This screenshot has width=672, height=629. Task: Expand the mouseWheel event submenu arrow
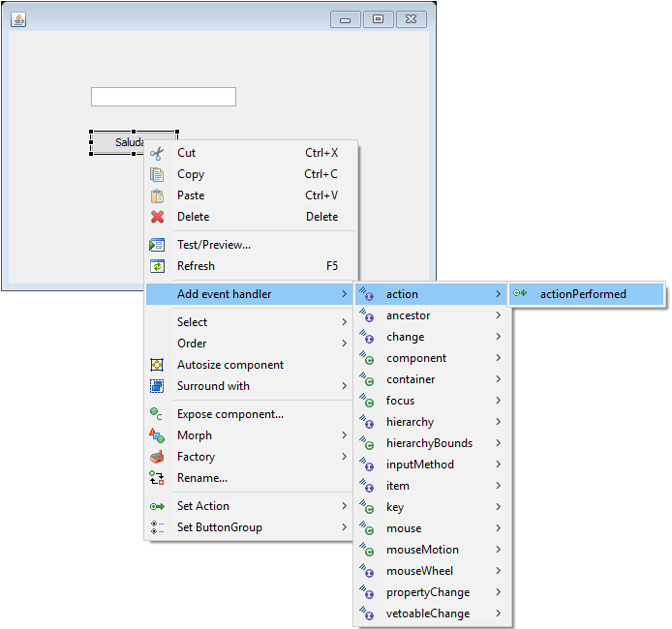coord(499,571)
